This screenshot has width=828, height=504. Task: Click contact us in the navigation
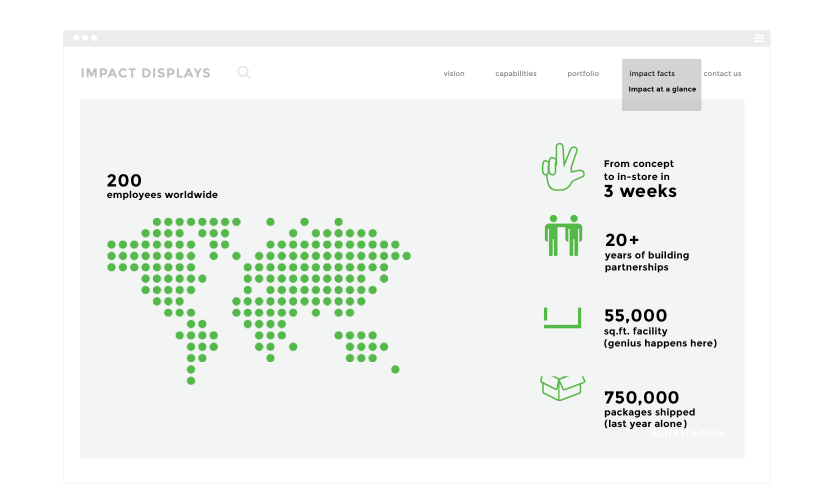click(x=722, y=73)
